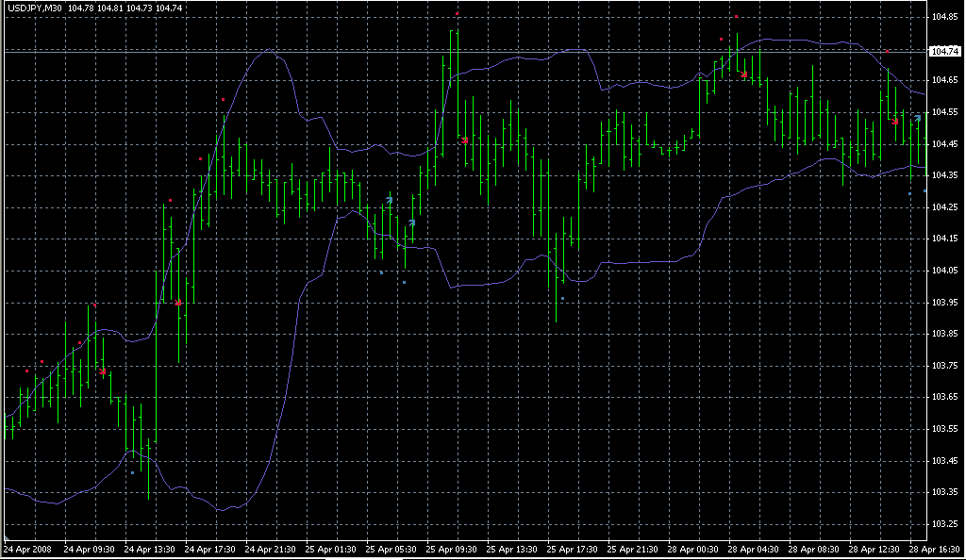Click the 103.85 price scale label

coord(944,334)
